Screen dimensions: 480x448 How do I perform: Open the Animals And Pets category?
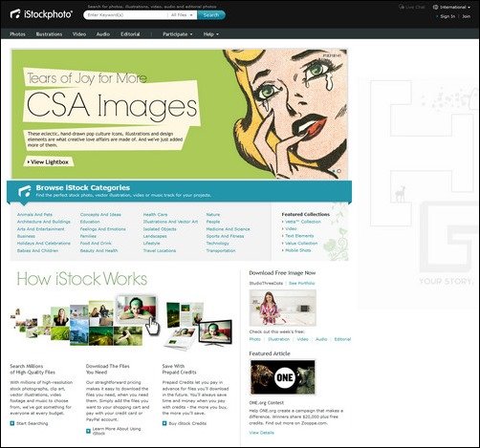34,215
